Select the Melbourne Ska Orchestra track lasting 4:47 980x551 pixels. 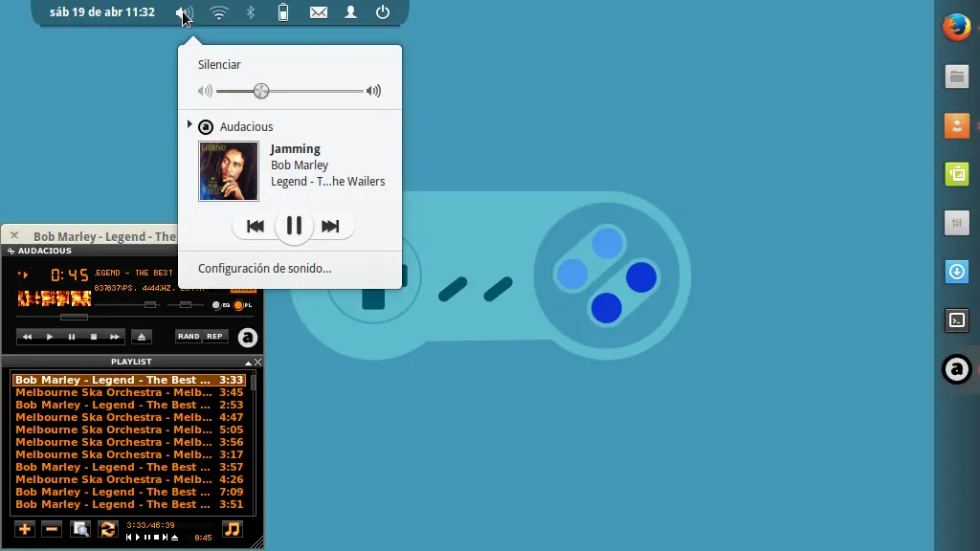tap(129, 417)
